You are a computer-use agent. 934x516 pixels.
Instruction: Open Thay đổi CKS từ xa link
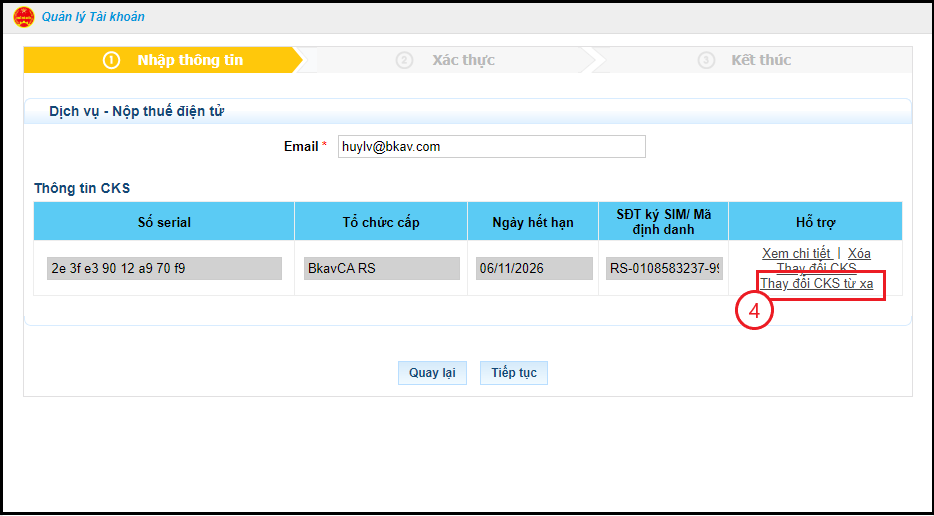tap(816, 284)
